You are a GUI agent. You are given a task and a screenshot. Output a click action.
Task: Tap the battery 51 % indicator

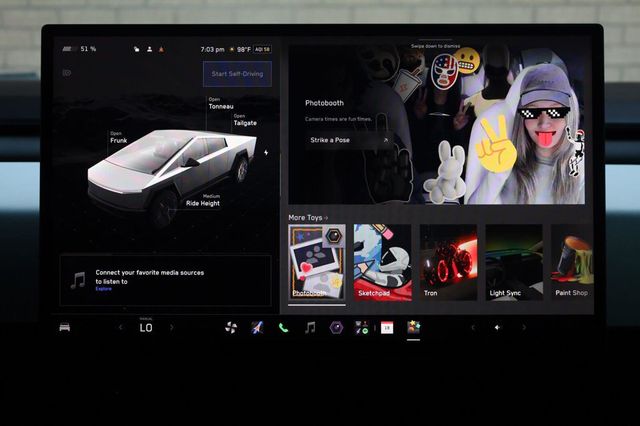pyautogui.click(x=79, y=49)
